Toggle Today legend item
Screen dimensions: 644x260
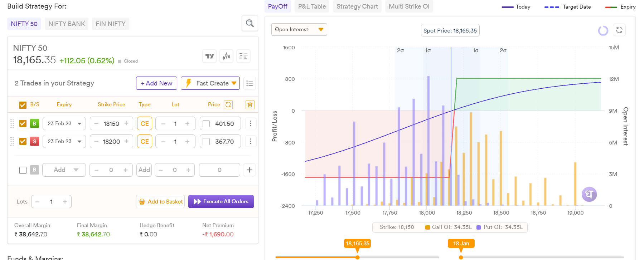click(x=516, y=7)
